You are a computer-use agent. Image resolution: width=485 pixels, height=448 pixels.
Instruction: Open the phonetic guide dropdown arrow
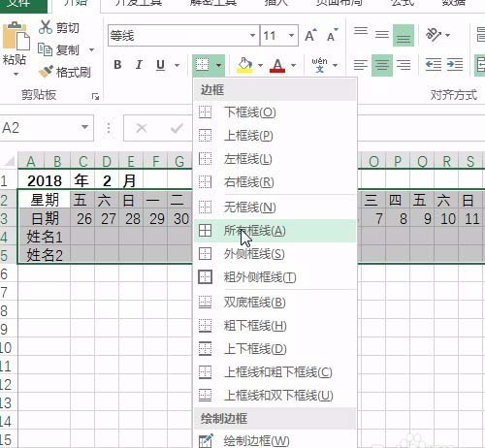point(336,65)
